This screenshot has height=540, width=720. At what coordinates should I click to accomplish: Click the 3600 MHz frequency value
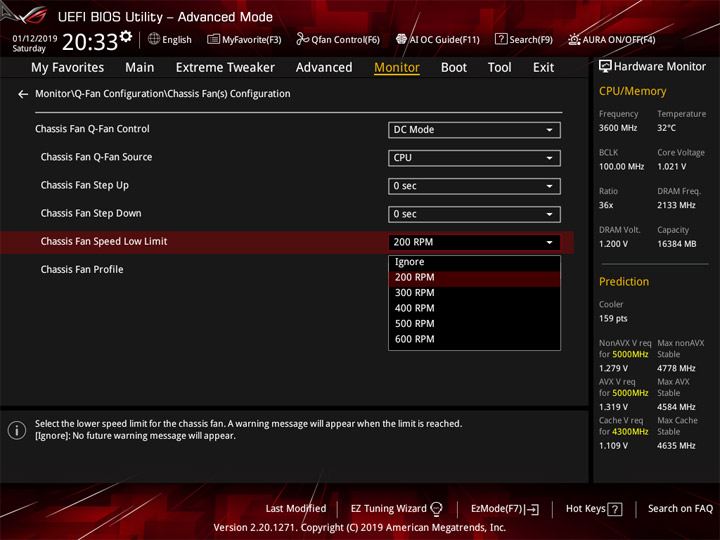(618, 128)
